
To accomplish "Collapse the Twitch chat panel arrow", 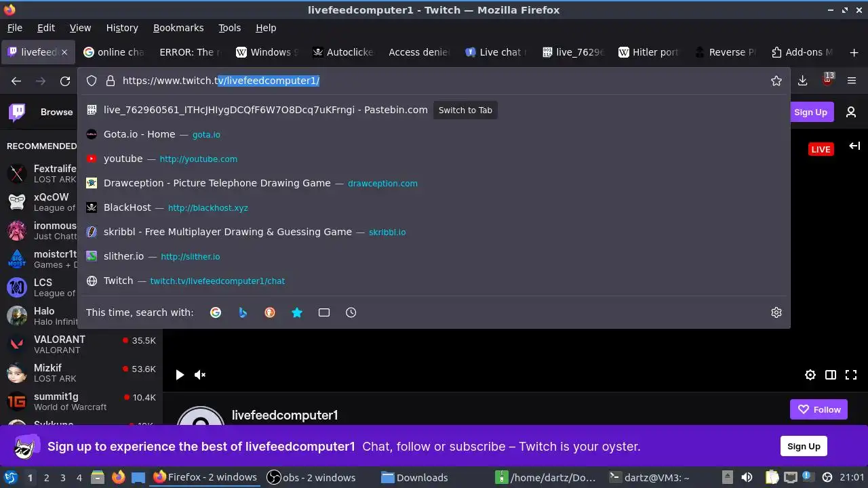I will (x=854, y=146).
